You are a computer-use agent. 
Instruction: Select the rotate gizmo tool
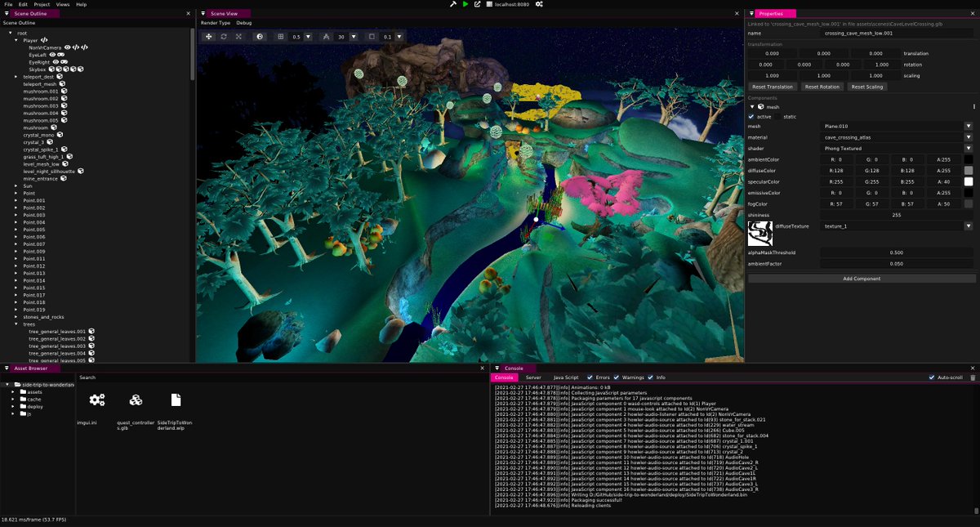click(224, 37)
